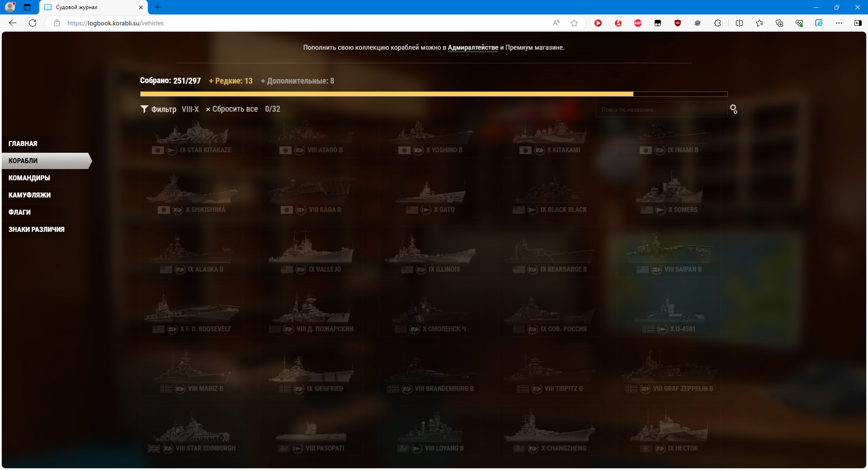Open КАМУФЛЯЖИ section

point(29,195)
